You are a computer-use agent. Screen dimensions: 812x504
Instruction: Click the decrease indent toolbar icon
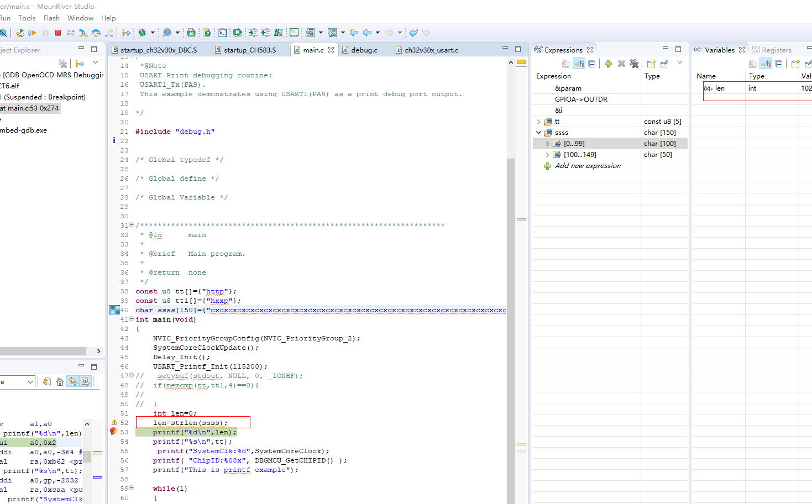pyautogui.click(x=265, y=33)
